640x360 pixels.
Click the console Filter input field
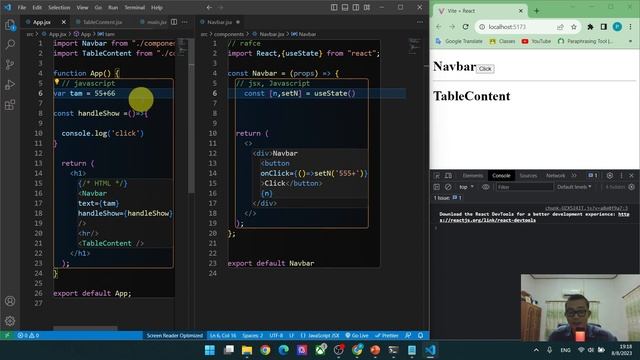coord(524,187)
